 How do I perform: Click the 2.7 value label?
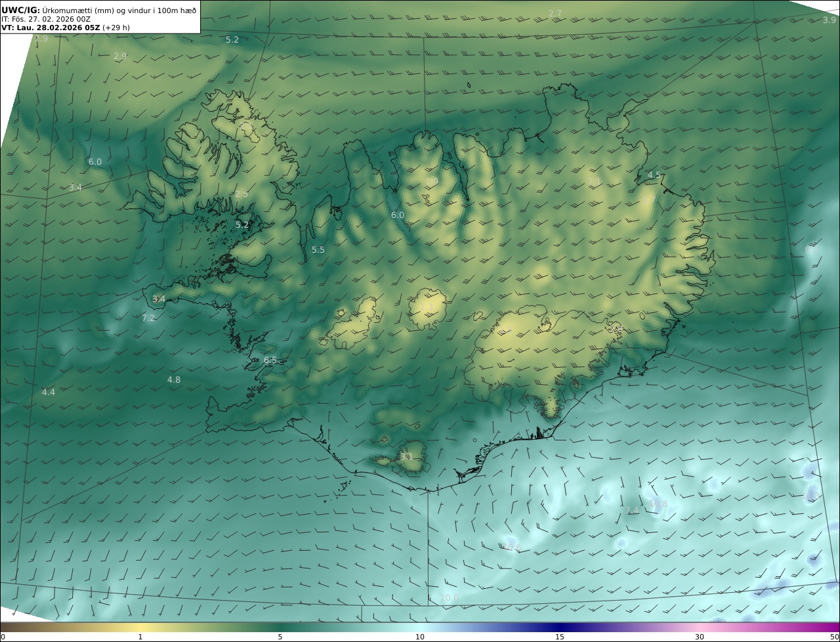pos(555,14)
